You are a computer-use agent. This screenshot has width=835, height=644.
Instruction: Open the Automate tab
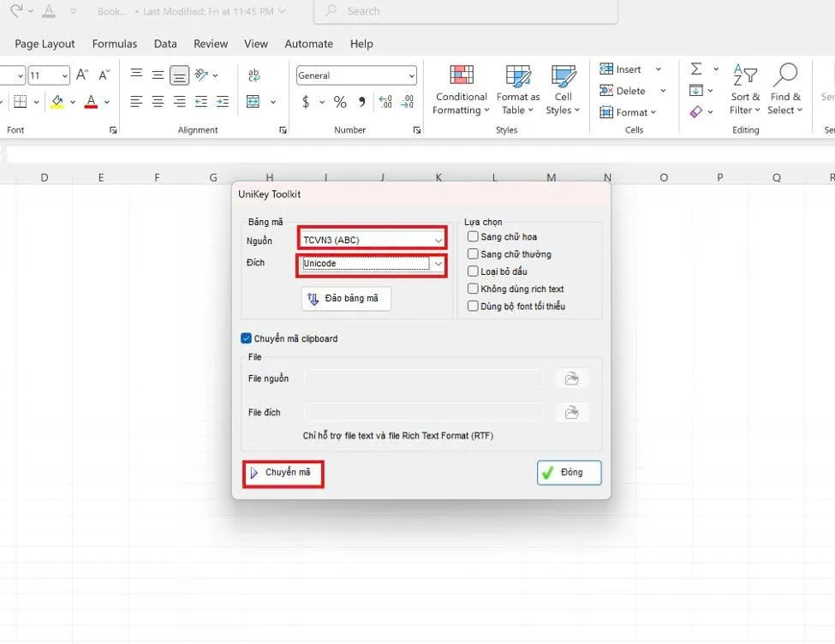point(309,44)
